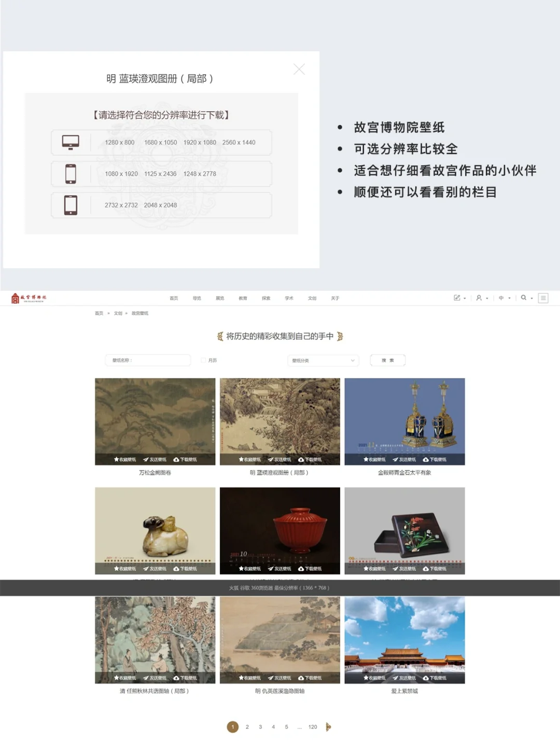Open the 中 language dropdown
The height and width of the screenshot is (746, 560).
click(505, 298)
